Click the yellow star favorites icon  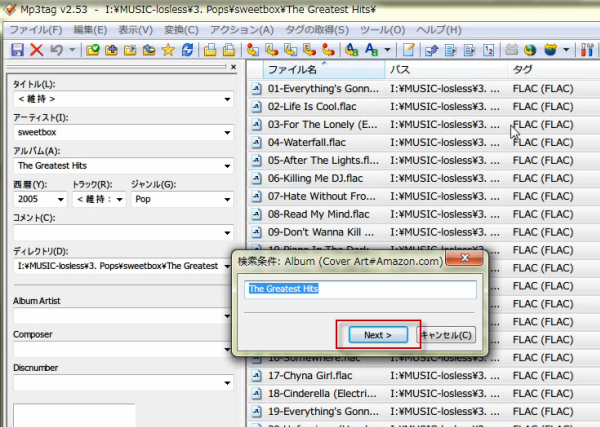coord(168,49)
